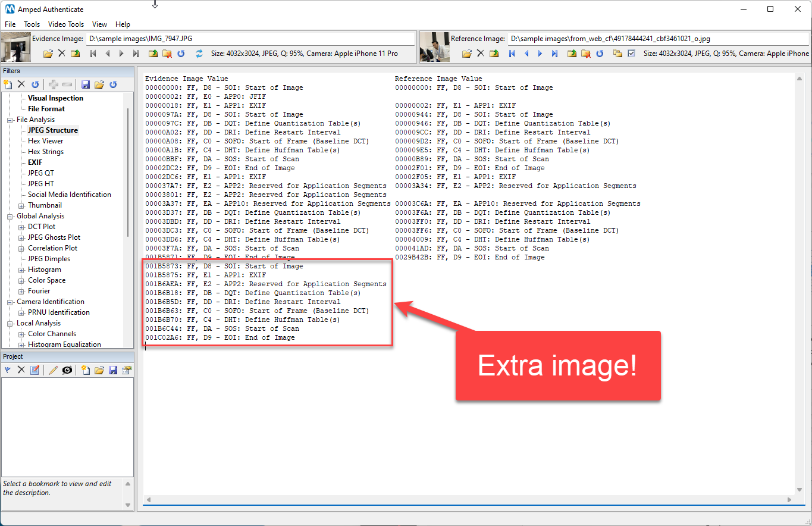The width and height of the screenshot is (812, 526).
Task: Open the Tools menu
Action: [x=32, y=24]
